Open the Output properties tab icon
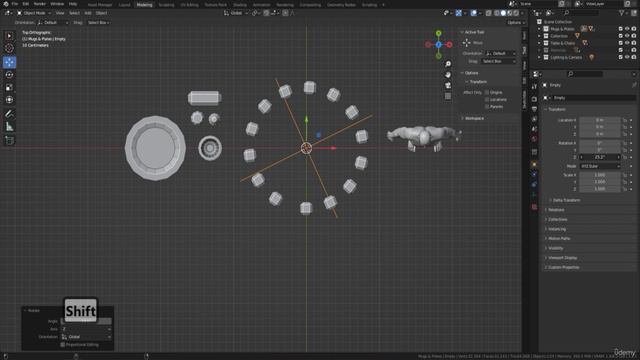This screenshot has height=360, width=640. click(534, 109)
